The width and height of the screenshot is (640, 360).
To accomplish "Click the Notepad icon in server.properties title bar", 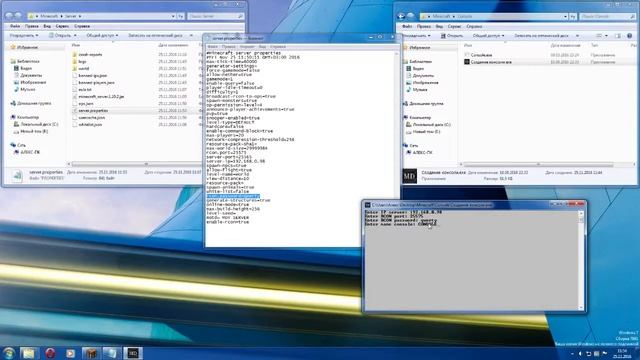I will coord(209,38).
